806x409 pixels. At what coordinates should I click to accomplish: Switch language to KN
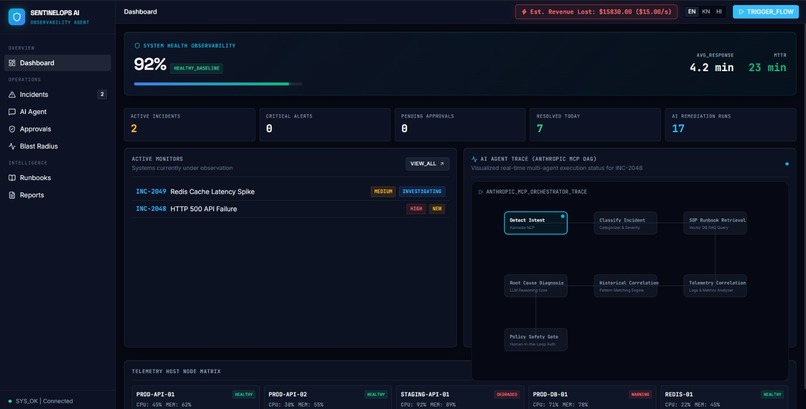pyautogui.click(x=706, y=11)
